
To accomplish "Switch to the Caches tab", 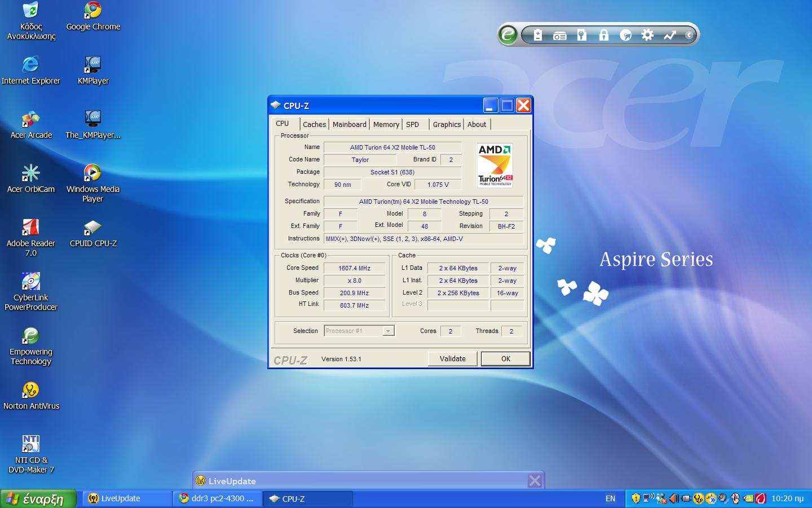I will click(314, 124).
